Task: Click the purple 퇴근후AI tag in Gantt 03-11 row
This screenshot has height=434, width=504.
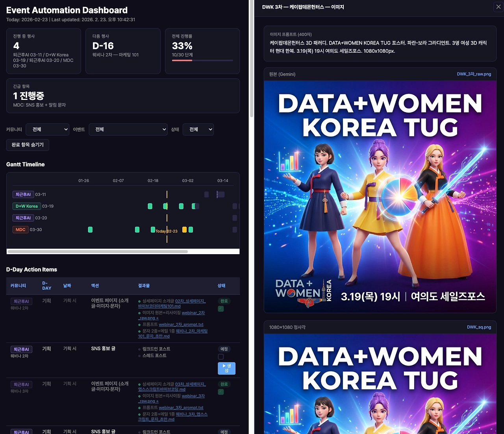Action: (x=23, y=194)
